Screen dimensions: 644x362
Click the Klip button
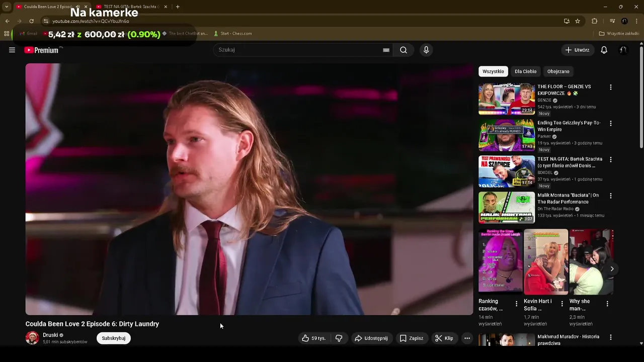click(444, 338)
